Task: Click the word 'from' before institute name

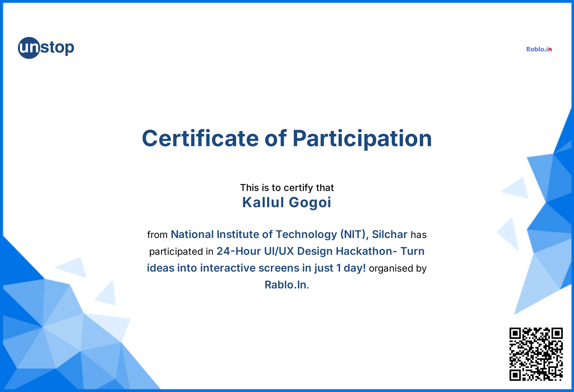Action: pyautogui.click(x=157, y=235)
